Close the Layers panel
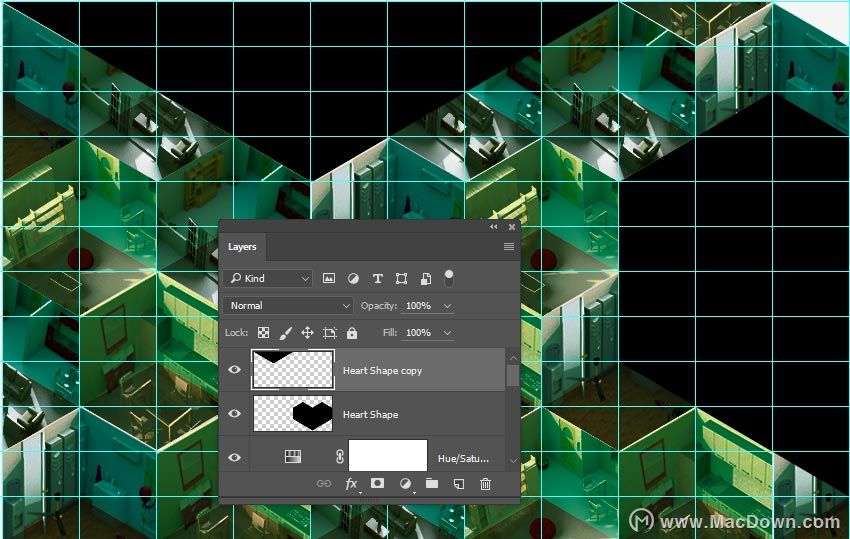The width and height of the screenshot is (850, 539). click(x=511, y=227)
